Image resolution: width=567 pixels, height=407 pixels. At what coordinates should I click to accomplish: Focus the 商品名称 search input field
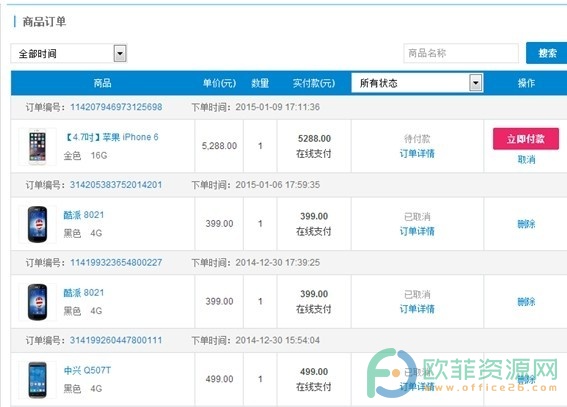pyautogui.click(x=461, y=53)
